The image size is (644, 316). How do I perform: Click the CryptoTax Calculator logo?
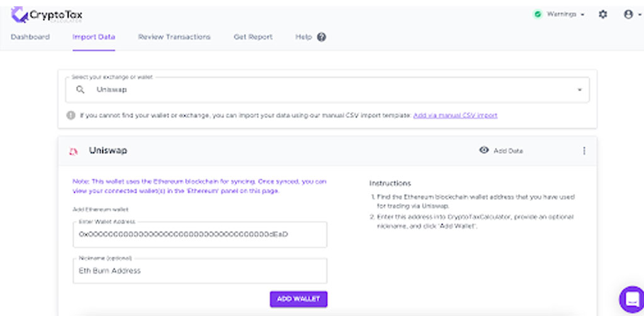[x=47, y=15]
